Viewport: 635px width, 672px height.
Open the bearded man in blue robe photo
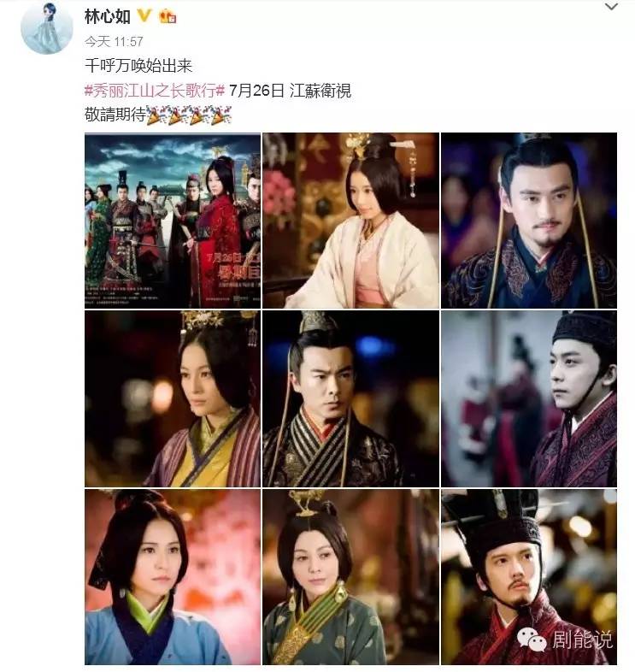529,221
